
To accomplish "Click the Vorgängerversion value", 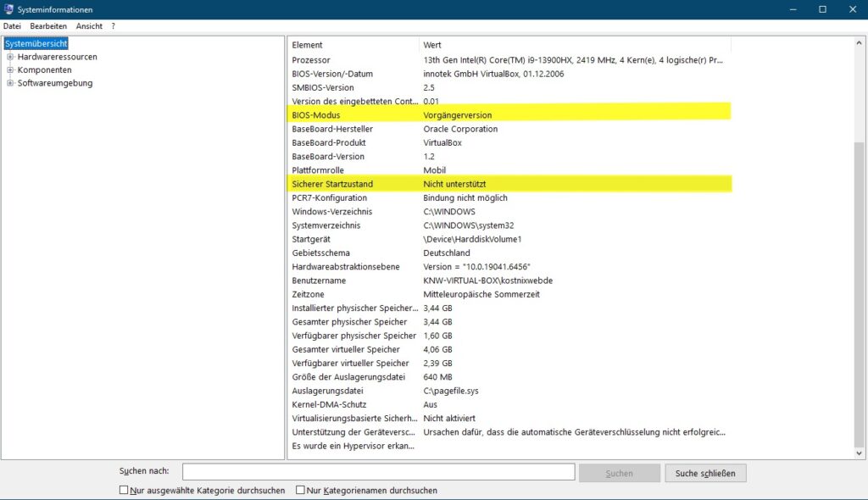I will click(457, 115).
